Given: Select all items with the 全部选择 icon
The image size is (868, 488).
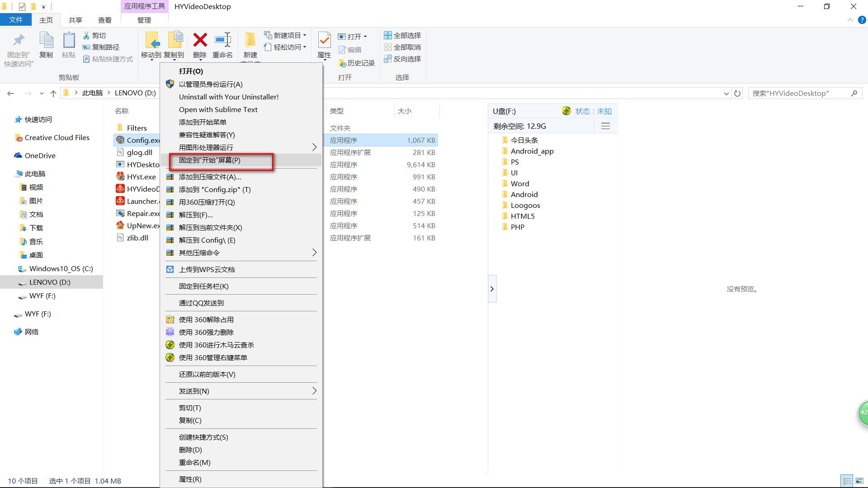Looking at the screenshot, I should 401,34.
